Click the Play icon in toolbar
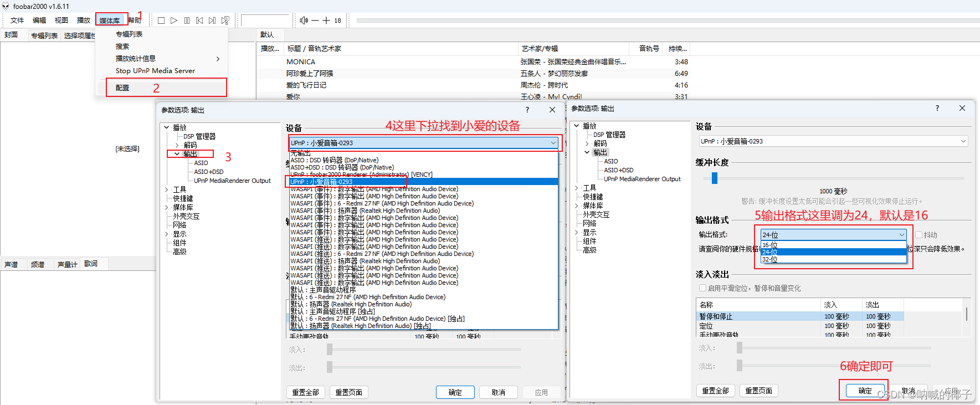Screen dimensions: 980x405 pos(174,20)
